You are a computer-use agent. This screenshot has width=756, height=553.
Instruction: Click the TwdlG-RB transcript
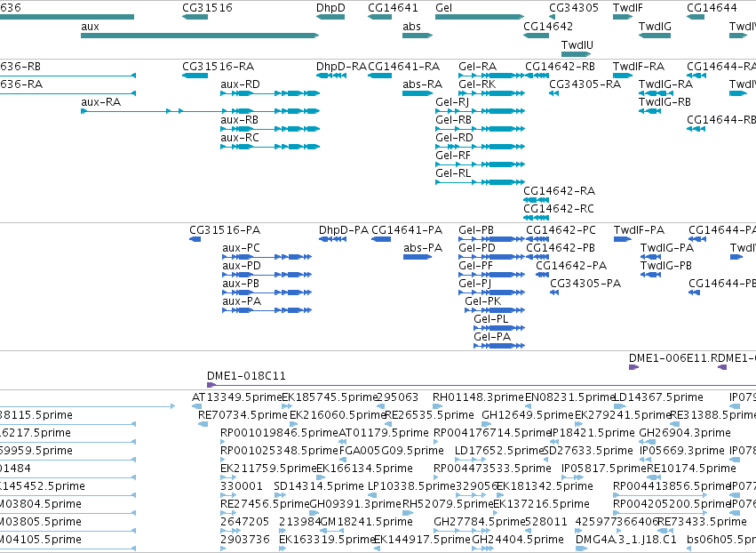tap(649, 111)
